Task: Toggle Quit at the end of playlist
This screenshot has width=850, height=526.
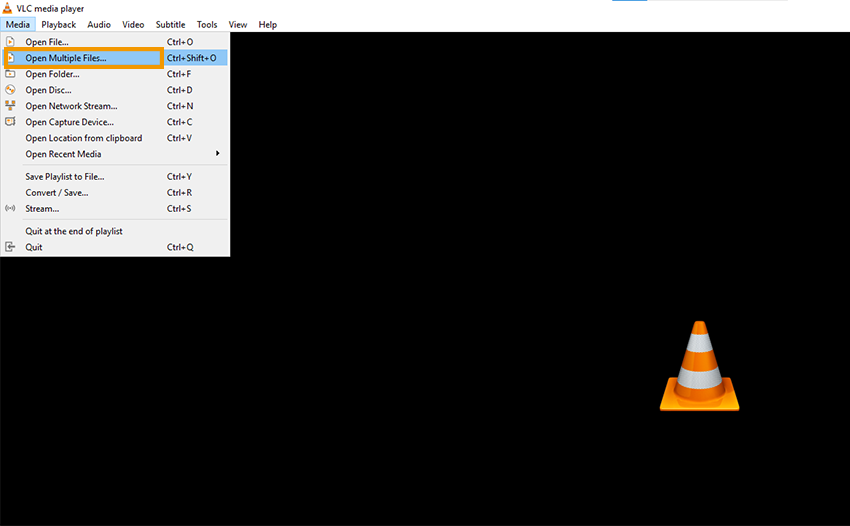Action: coord(115,231)
